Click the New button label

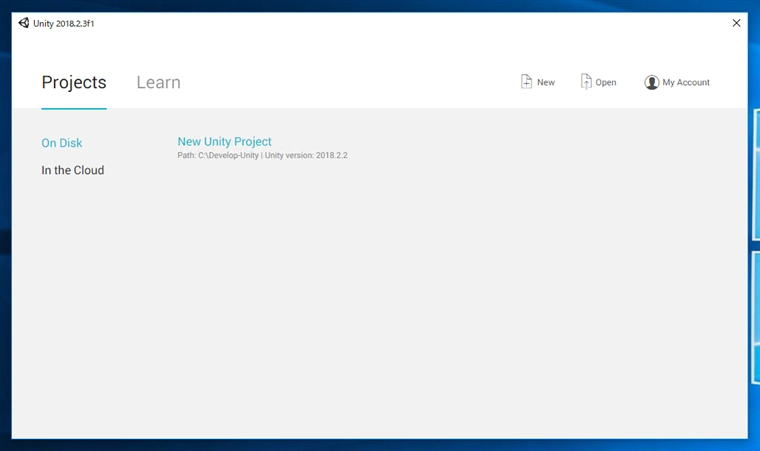click(546, 82)
